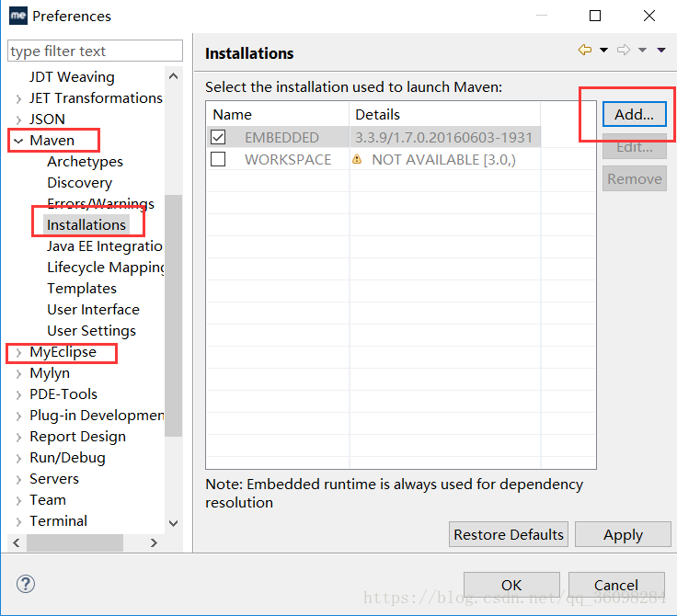Open User Interface under Maven

(x=93, y=310)
